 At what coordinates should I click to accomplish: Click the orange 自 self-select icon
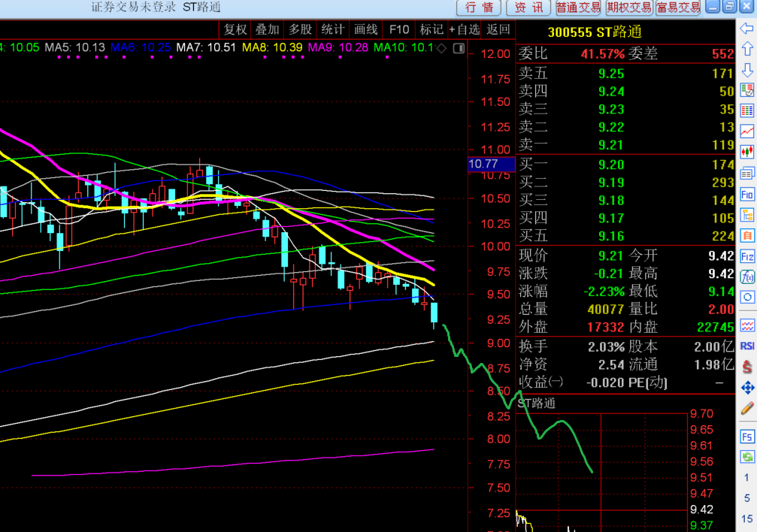[x=747, y=236]
